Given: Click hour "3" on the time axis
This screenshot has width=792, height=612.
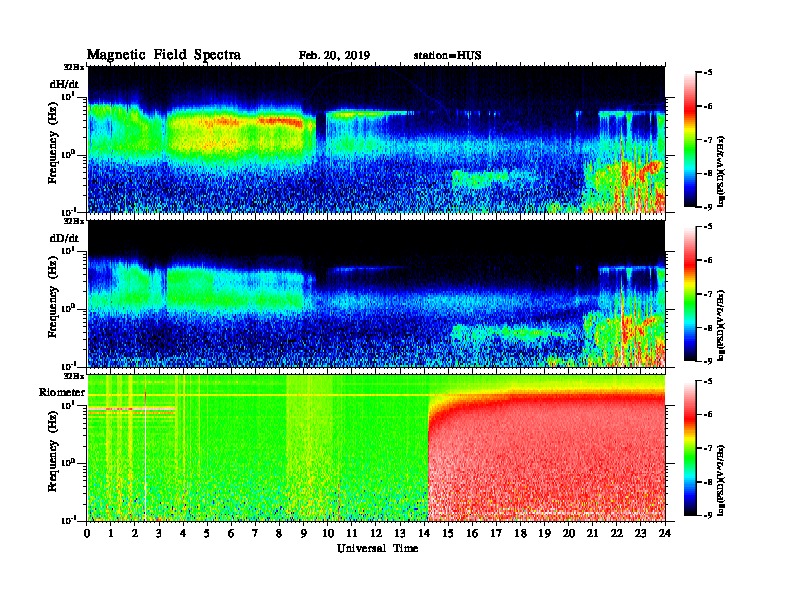Looking at the screenshot, I should pos(160,533).
